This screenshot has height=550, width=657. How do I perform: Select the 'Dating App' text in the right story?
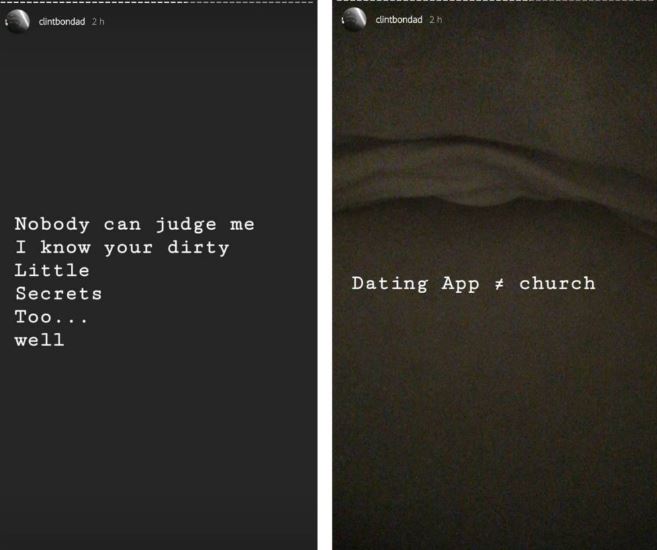[415, 284]
